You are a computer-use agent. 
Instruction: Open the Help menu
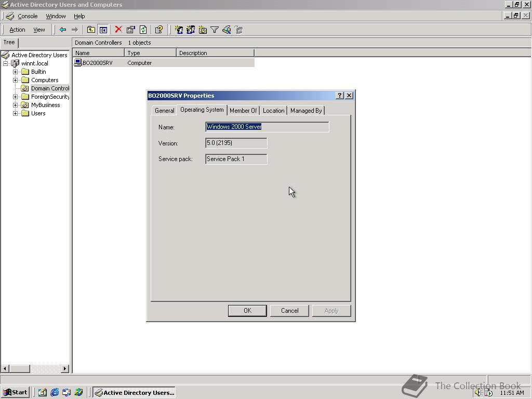click(79, 16)
